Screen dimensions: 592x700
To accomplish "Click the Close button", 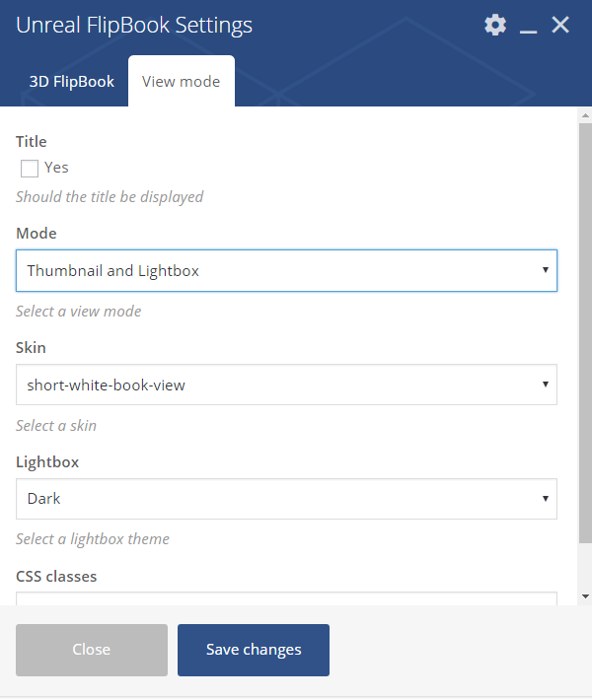I will click(92, 650).
